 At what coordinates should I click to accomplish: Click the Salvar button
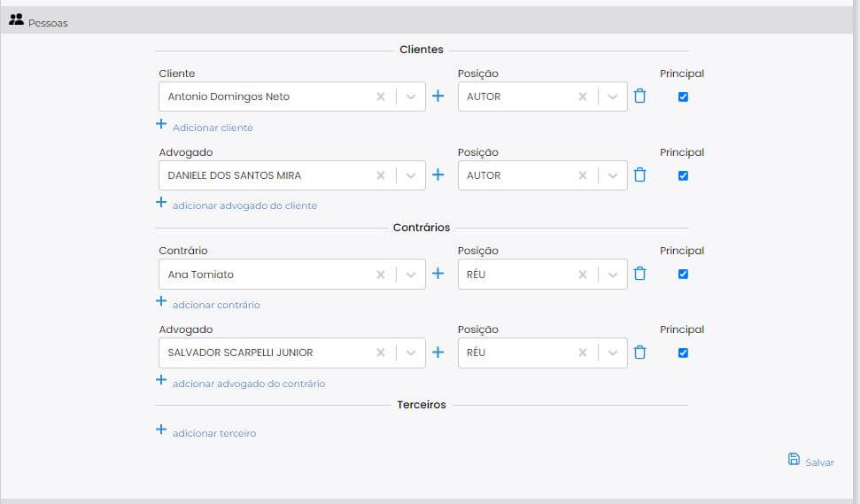810,461
